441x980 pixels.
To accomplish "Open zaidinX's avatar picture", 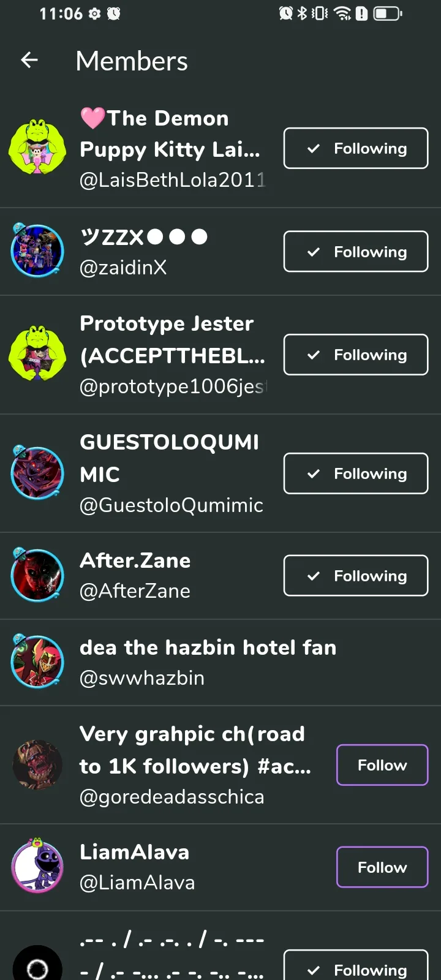I will coord(37,251).
